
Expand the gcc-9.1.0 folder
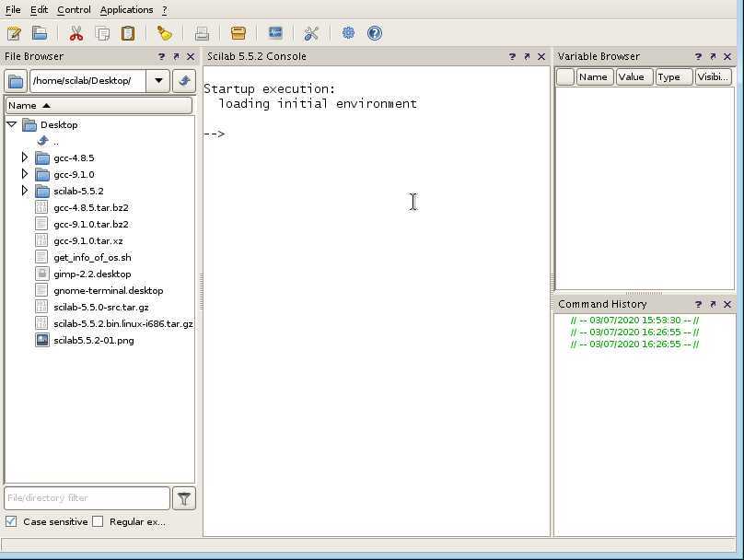pos(25,174)
